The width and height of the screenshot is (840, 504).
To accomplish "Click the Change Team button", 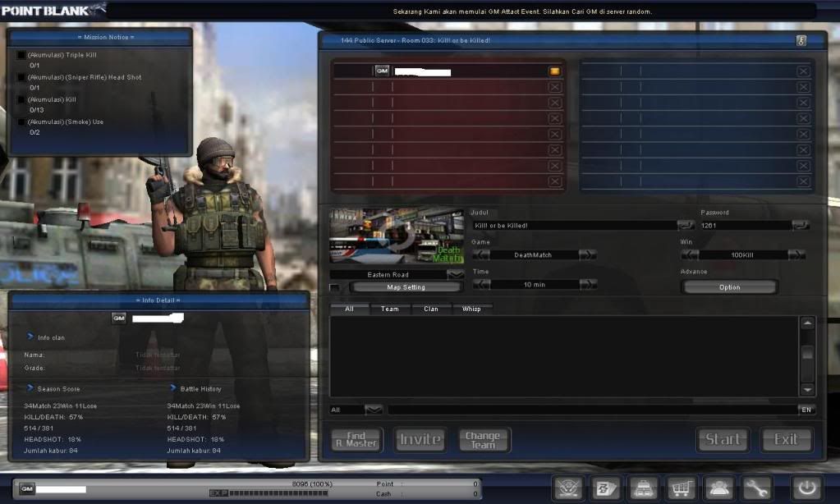I will [x=483, y=439].
